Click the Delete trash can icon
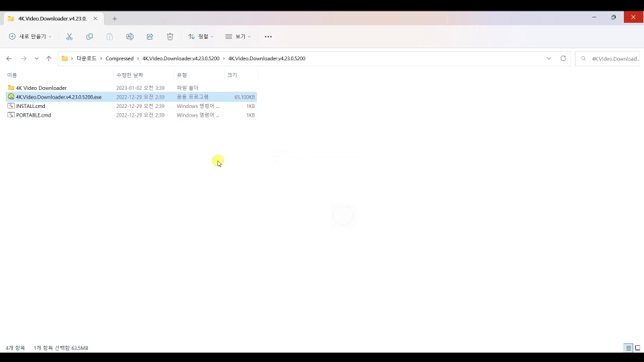This screenshot has width=644, height=362. coord(170,36)
